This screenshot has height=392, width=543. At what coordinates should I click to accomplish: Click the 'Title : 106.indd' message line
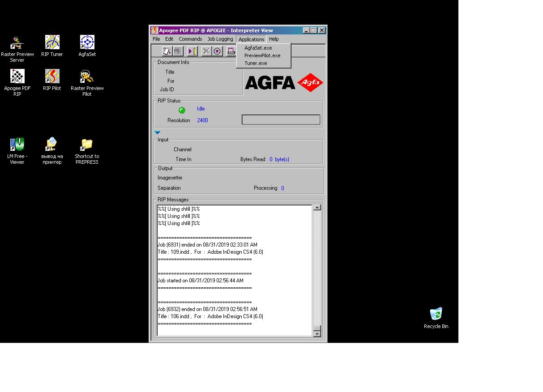(x=210, y=316)
